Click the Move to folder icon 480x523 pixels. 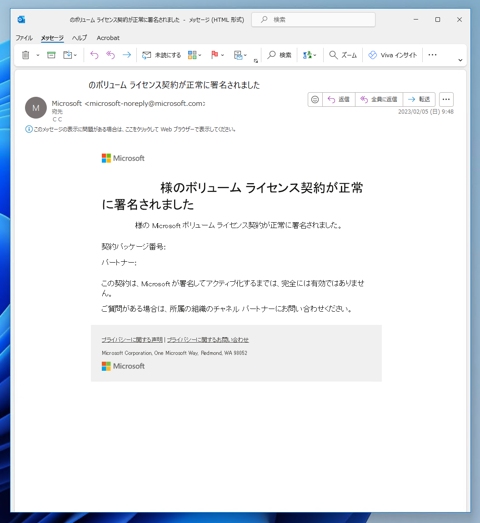pyautogui.click(x=67, y=55)
